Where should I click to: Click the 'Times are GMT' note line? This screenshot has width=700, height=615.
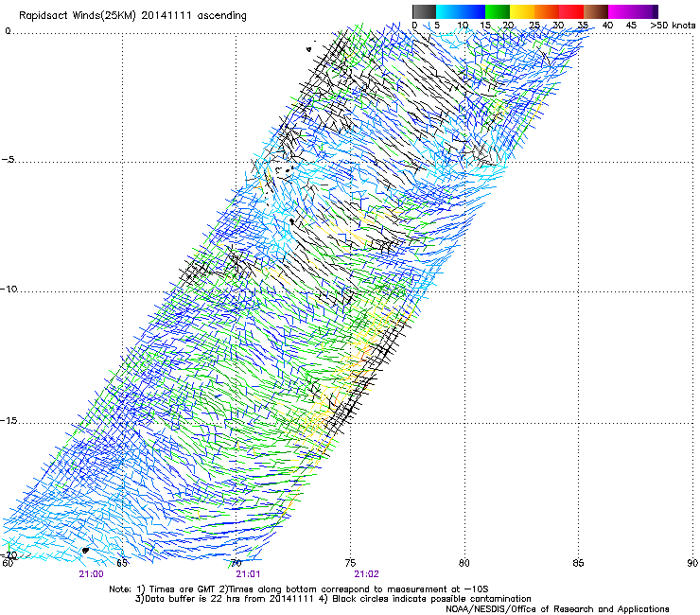coord(299,589)
